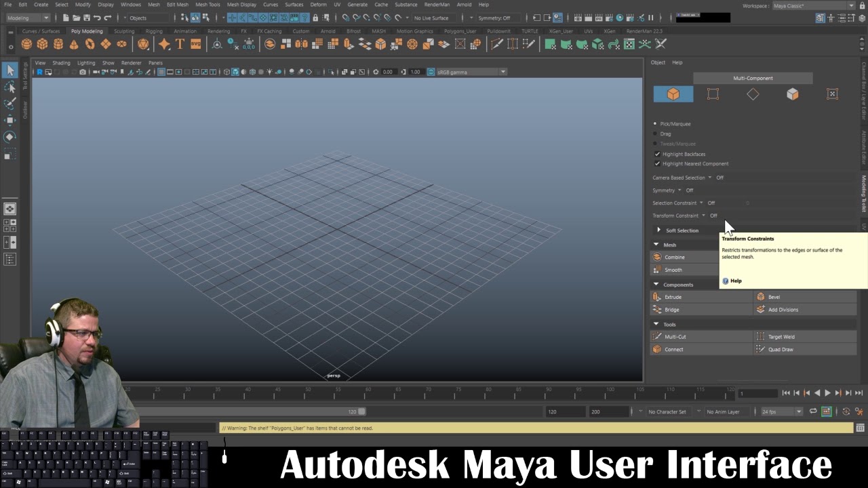Open the Edit Mesh menu
The image size is (868, 488).
click(178, 5)
